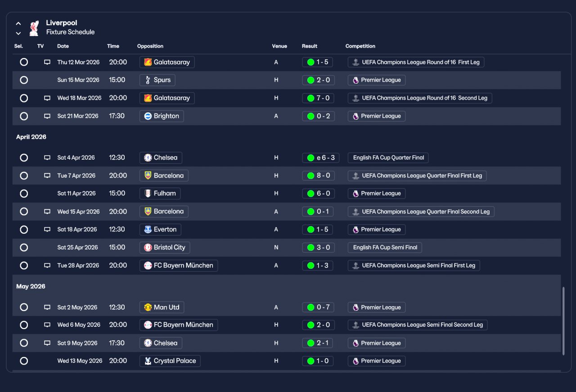This screenshot has height=392, width=576.
Task: Click the TV icon for Sat 4 Apr Chelsea match
Action: point(47,158)
